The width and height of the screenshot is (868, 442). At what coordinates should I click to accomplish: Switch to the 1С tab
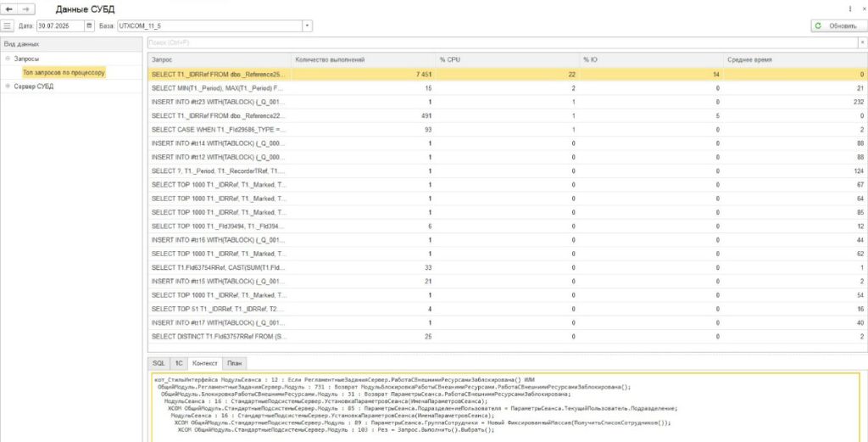[179, 362]
